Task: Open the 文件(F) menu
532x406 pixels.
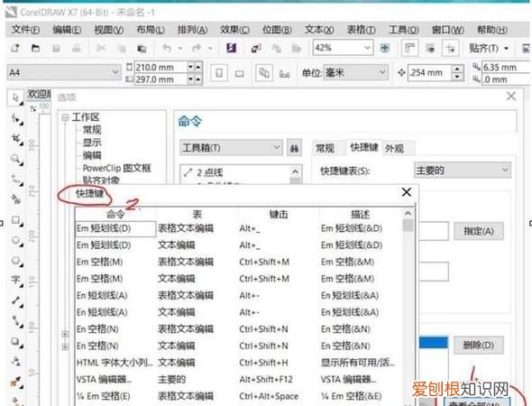Action: click(25, 30)
